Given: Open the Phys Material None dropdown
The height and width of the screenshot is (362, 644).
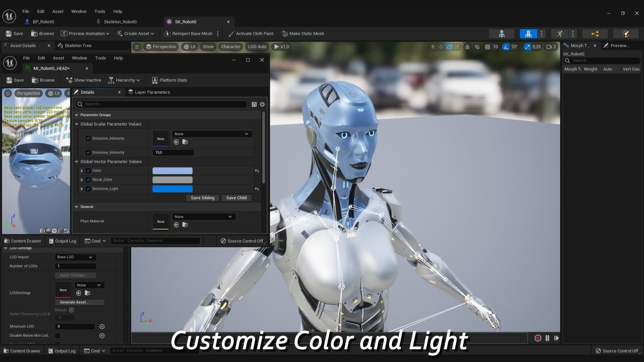Looking at the screenshot, I should 204,217.
